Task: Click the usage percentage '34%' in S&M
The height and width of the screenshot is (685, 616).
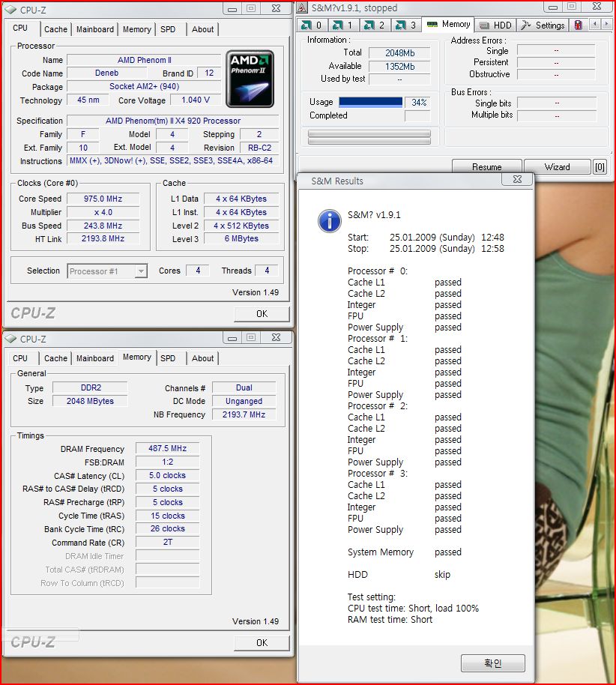Action: click(x=418, y=102)
